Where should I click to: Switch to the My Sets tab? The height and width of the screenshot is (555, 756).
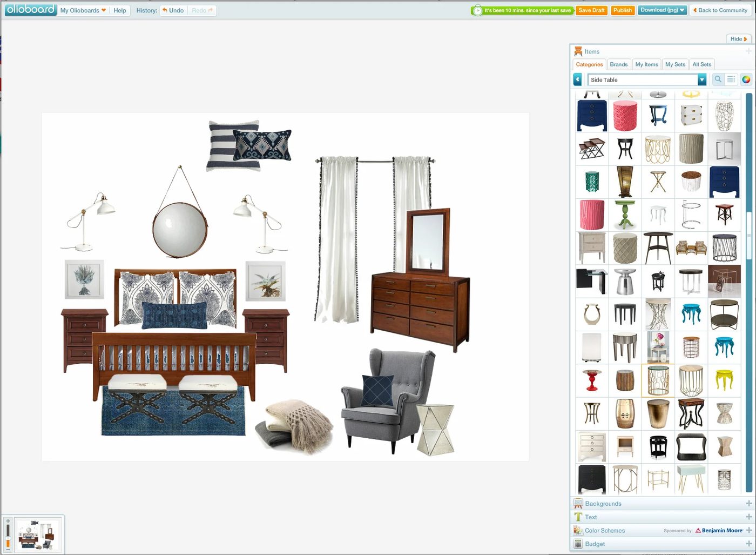pyautogui.click(x=675, y=64)
